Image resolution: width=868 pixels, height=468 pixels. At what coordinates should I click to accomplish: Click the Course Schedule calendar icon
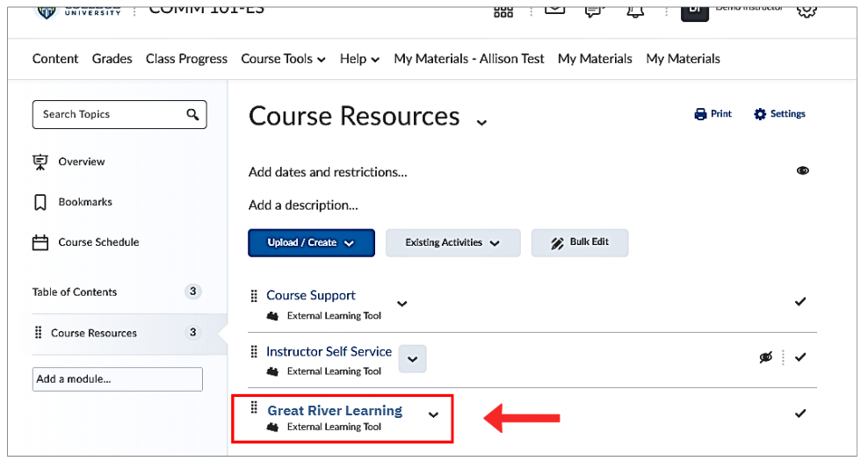tap(40, 242)
